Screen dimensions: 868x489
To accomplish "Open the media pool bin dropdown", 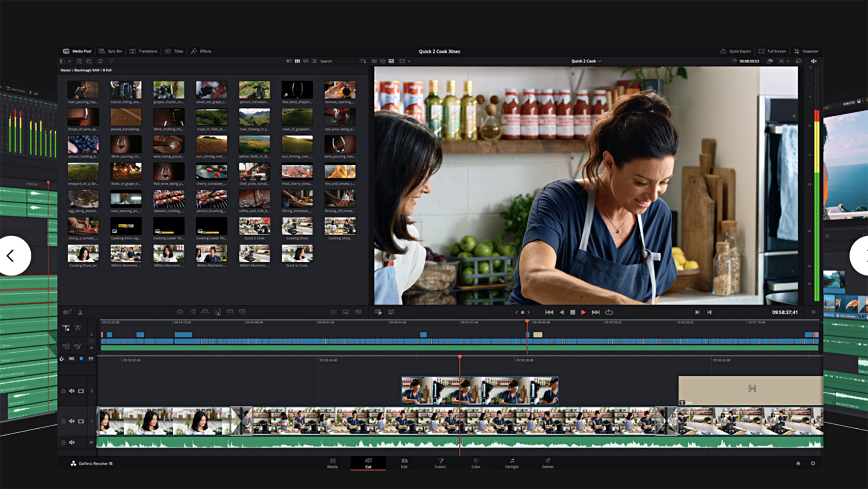I will tap(69, 61).
